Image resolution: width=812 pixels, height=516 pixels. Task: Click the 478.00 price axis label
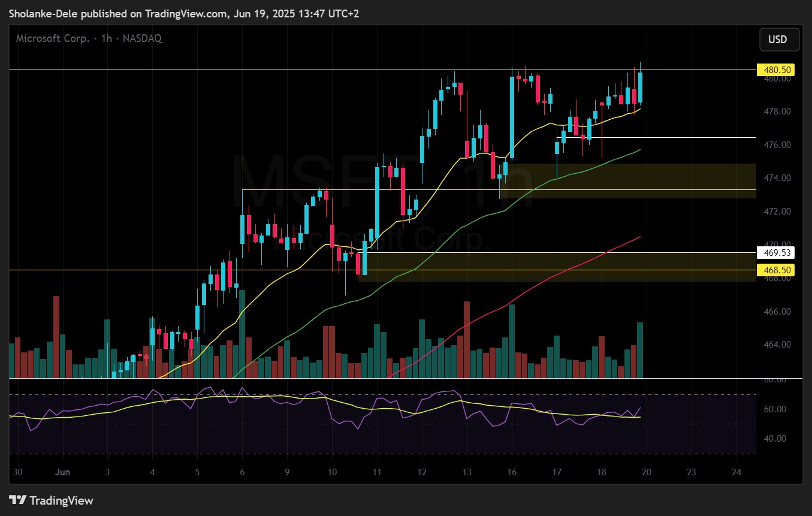tap(778, 111)
